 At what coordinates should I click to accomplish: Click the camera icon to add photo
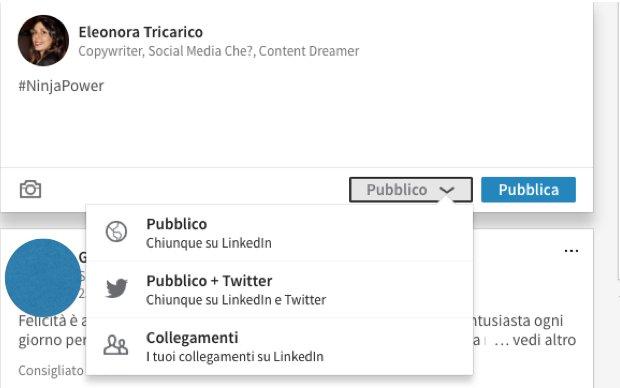(x=30, y=189)
